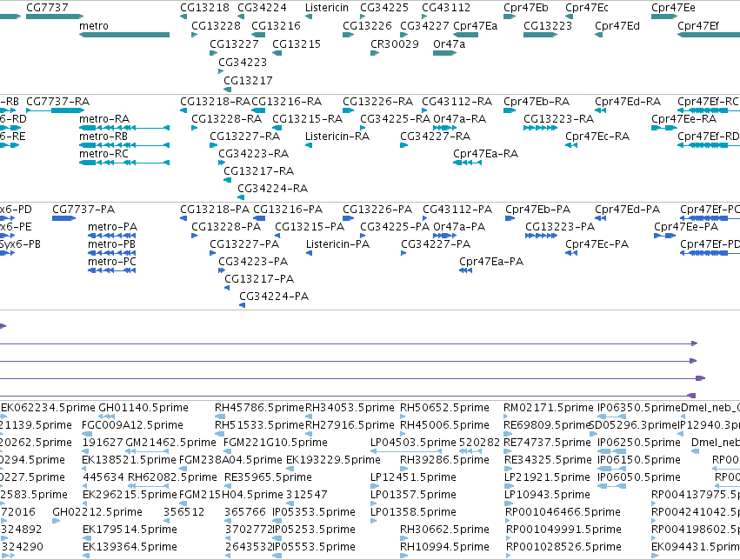This screenshot has height=560, width=740.
Task: Click the RP001046466.5prime EST label
Action: click(563, 512)
